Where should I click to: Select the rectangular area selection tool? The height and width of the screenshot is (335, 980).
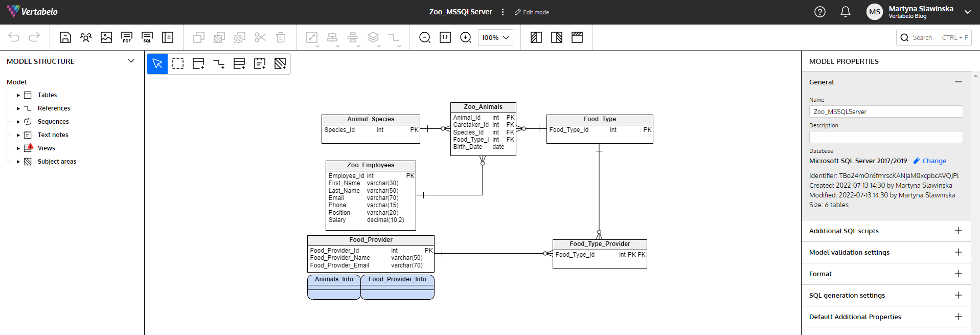coord(178,63)
